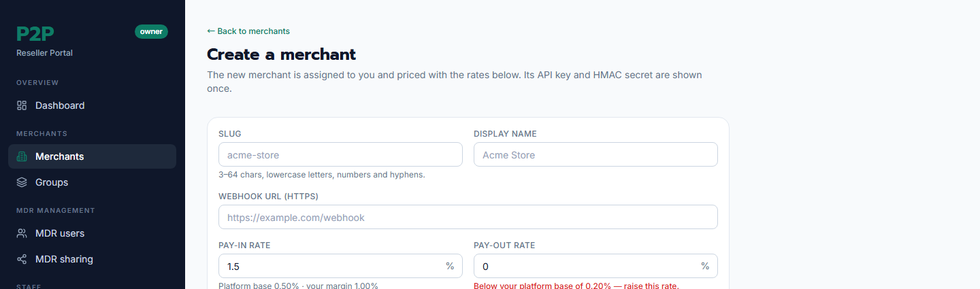Click the red Below your platform base warning

(x=576, y=286)
